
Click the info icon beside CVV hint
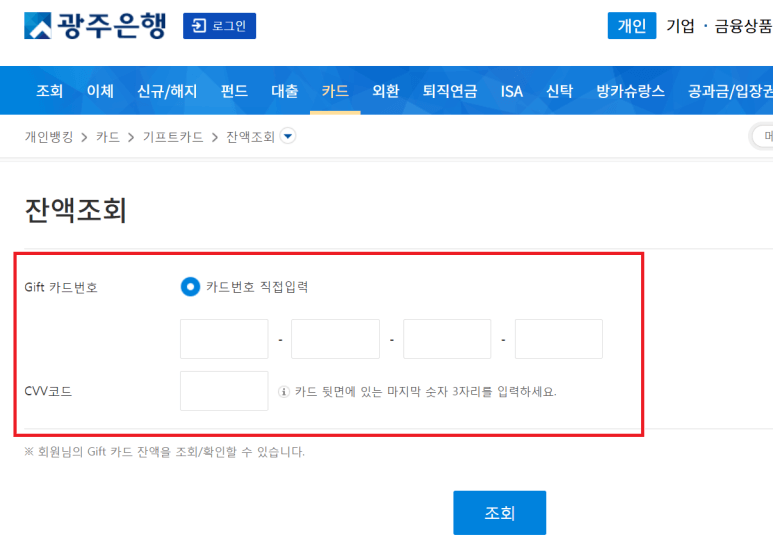point(284,392)
